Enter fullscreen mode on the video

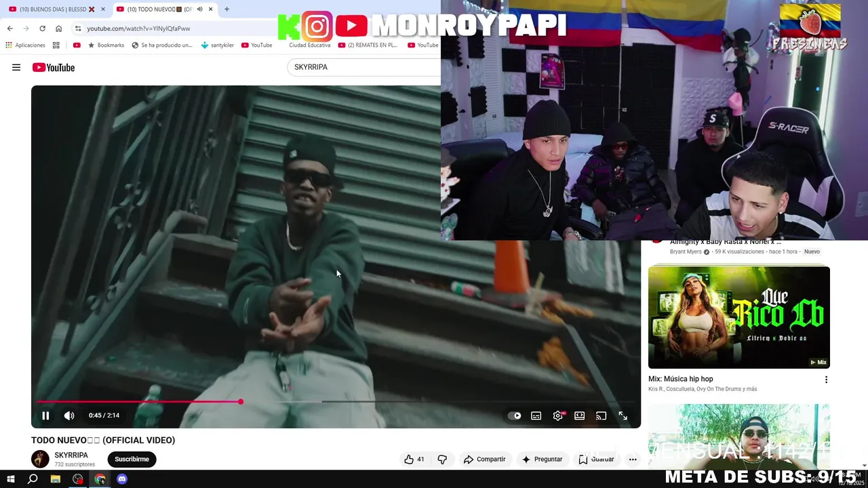pos(623,415)
